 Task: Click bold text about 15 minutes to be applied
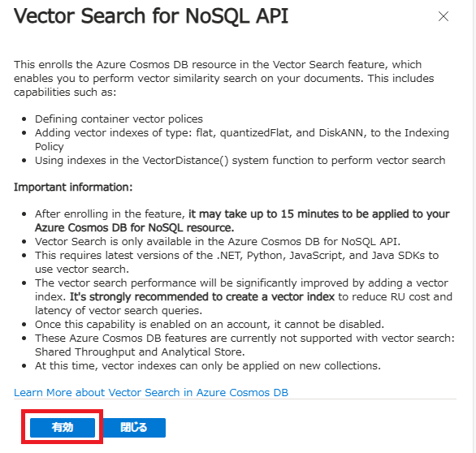click(318, 214)
